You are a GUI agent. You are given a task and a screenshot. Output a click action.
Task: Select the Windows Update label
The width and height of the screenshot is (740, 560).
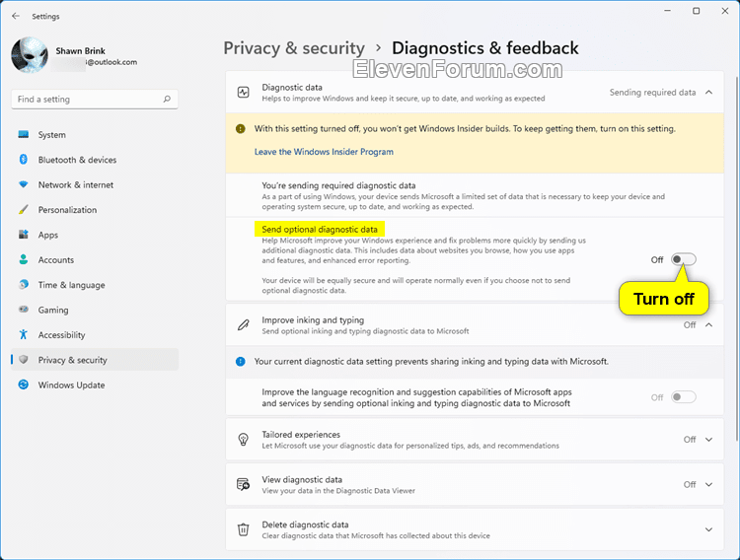coord(72,385)
